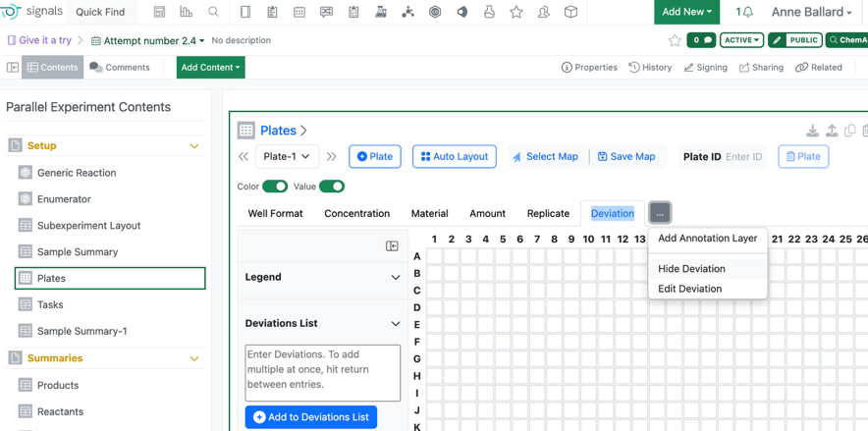The width and height of the screenshot is (868, 431).
Task: Click the magnifier search icon in top toolbar
Action: pos(213,12)
